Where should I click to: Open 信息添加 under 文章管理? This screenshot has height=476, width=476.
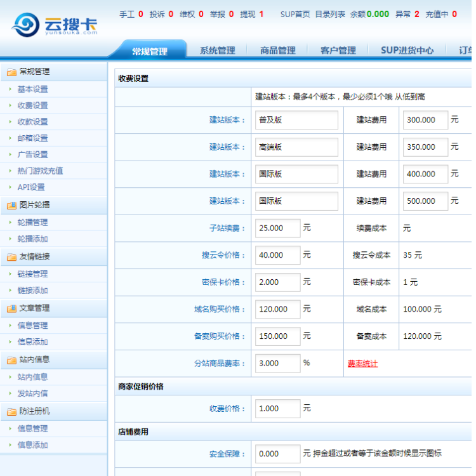33,342
